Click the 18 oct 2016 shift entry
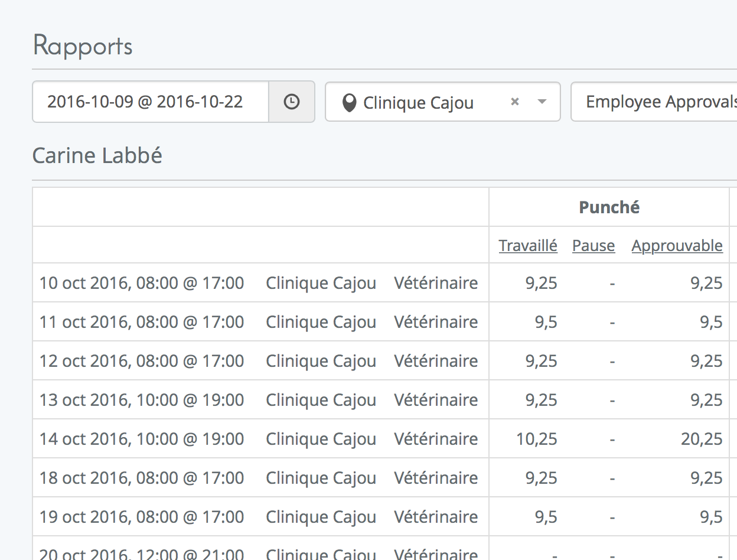The height and width of the screenshot is (560, 737). pyautogui.click(x=142, y=478)
